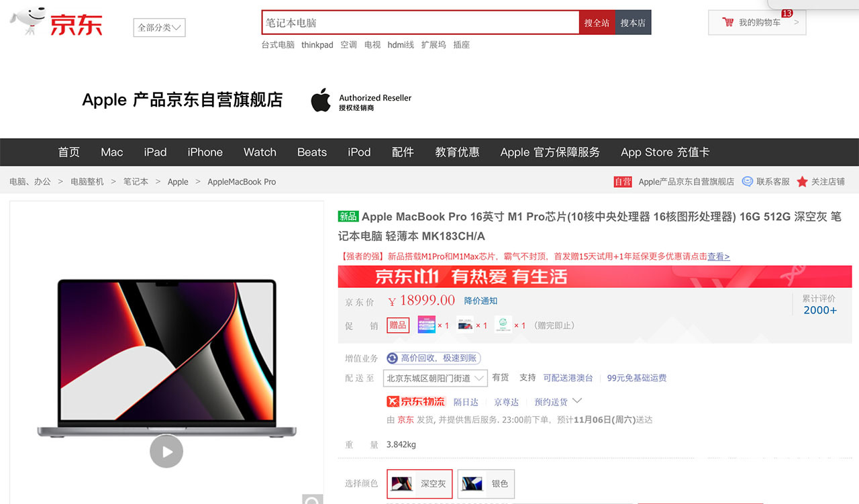Click the 降价通知 link
This screenshot has height=504, width=859.
(481, 301)
